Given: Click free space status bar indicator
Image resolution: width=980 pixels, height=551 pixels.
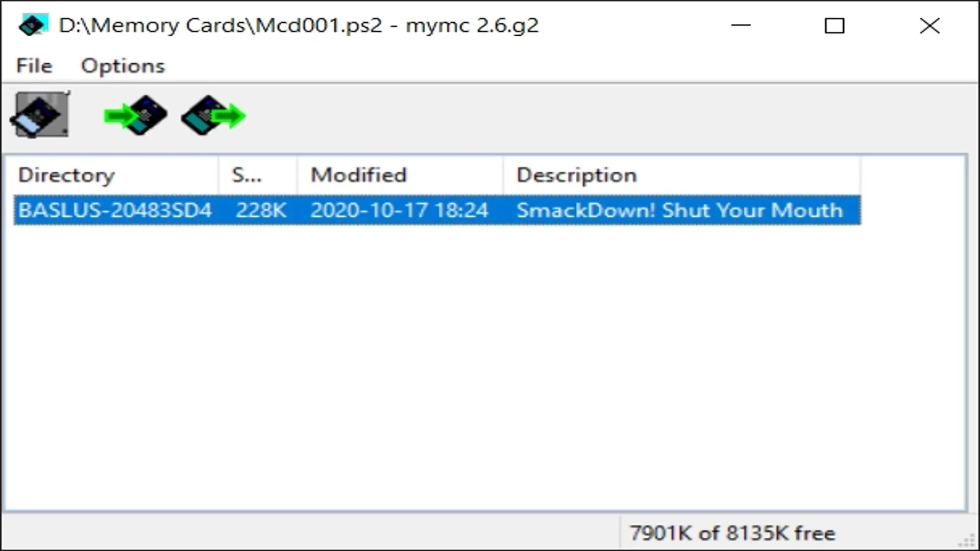Looking at the screenshot, I should (x=732, y=532).
